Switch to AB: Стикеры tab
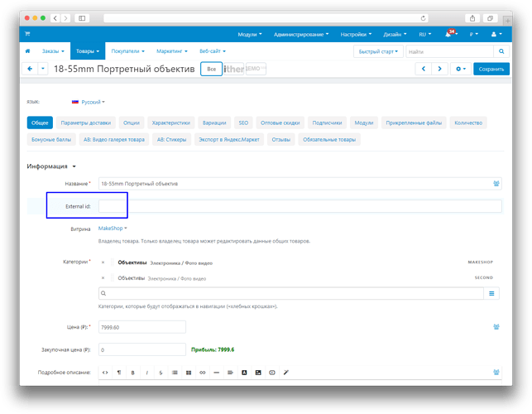532x414 pixels. (x=171, y=139)
